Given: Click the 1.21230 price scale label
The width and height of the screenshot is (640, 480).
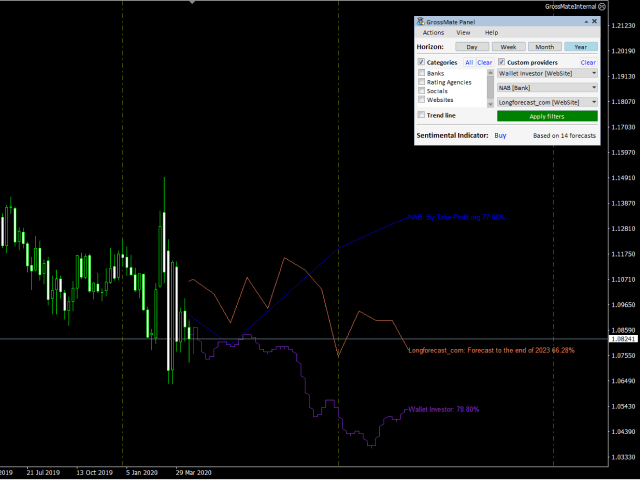Looking at the screenshot, I should [623, 26].
